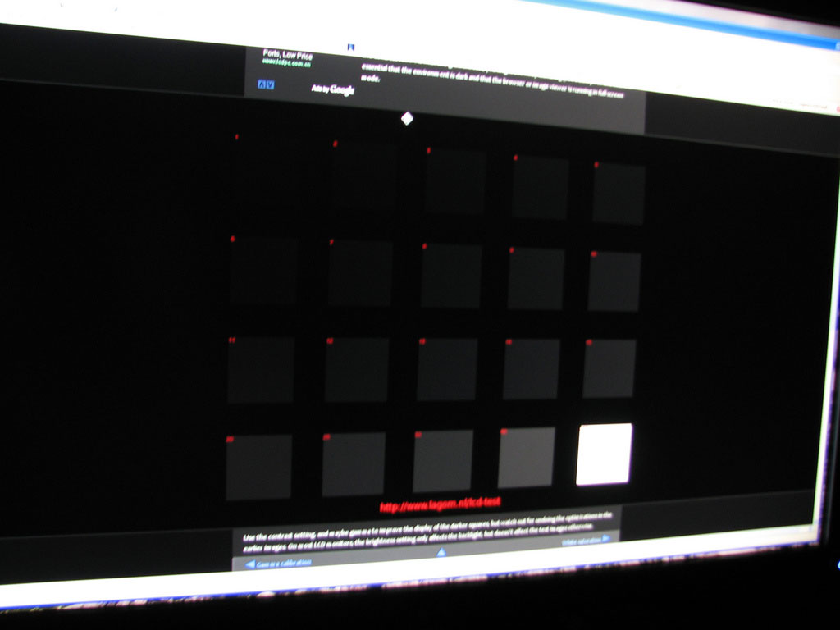Click the previous ad arrow in the Google ad box
The width and height of the screenshot is (840, 630).
(262, 84)
